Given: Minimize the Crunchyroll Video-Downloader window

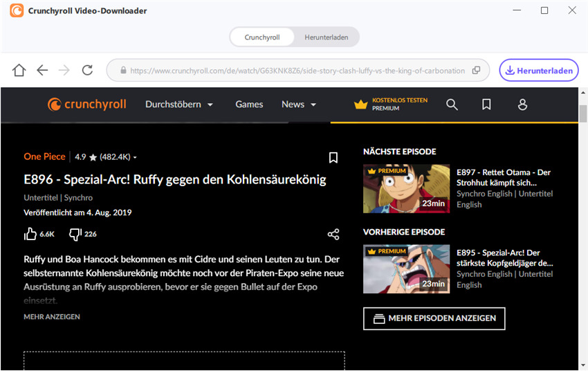Looking at the screenshot, I should coord(517,10).
